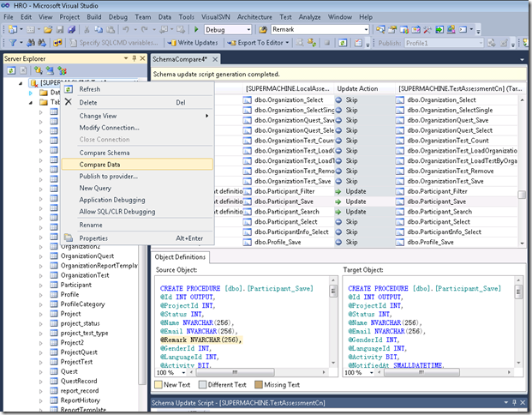The image size is (532, 415).
Task: Close the SchemaCompare4 tab
Action: 215,59
